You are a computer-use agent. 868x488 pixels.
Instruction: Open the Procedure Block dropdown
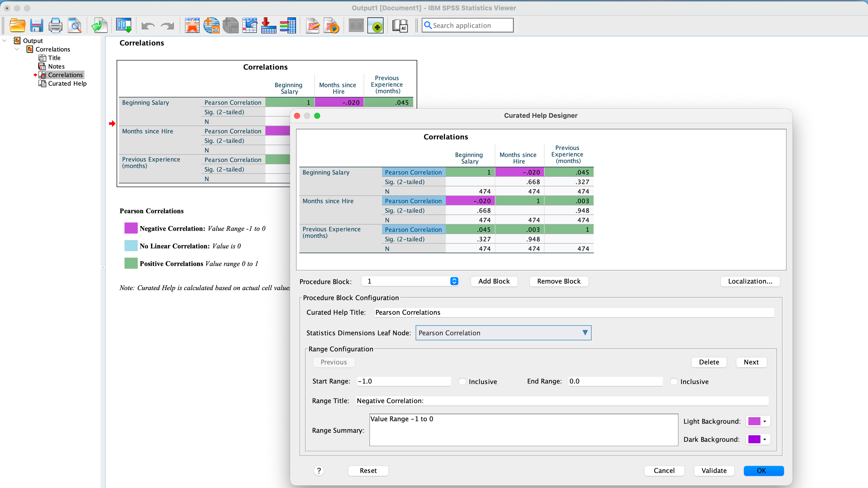tap(410, 281)
